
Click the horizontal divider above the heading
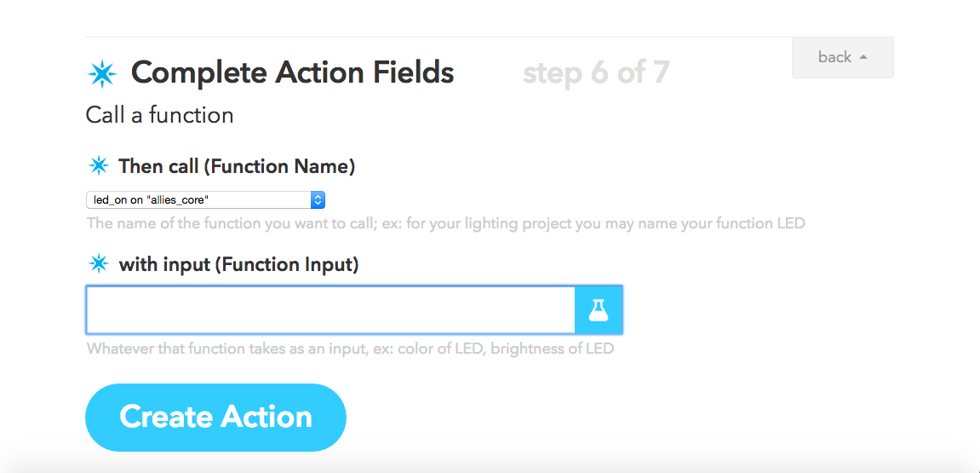[426, 37]
